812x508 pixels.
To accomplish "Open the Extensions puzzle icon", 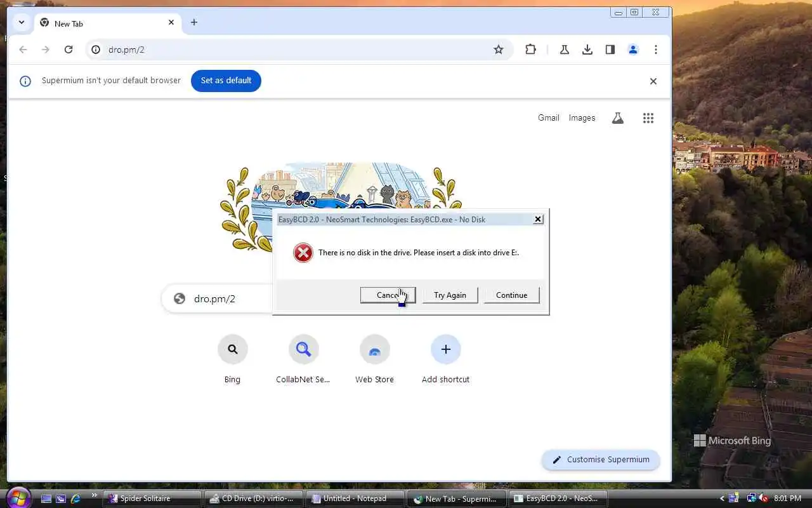I will click(x=530, y=50).
